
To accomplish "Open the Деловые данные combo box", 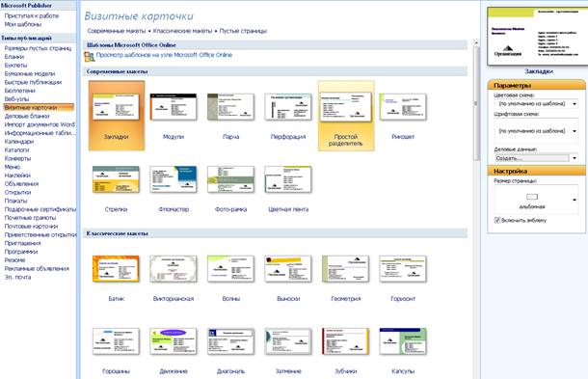I will (536, 158).
